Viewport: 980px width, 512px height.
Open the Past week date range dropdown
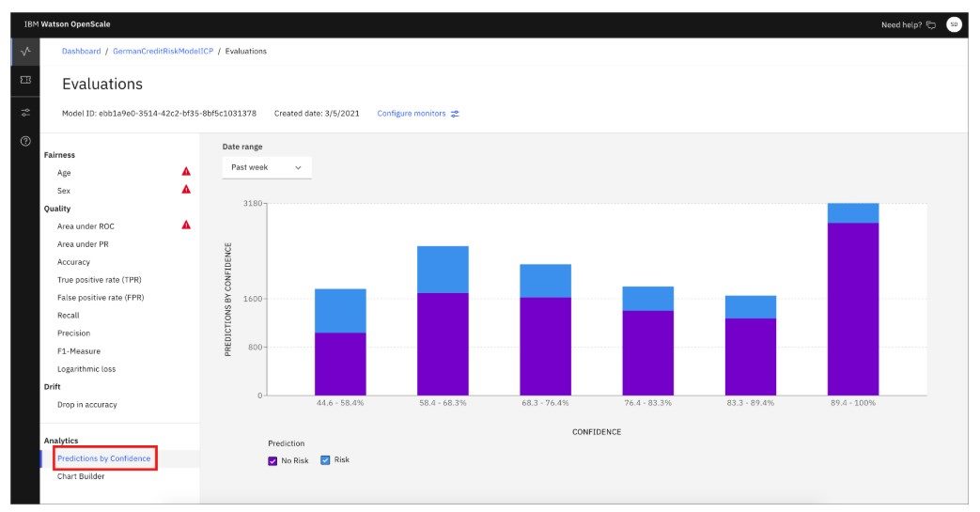pyautogui.click(x=267, y=167)
